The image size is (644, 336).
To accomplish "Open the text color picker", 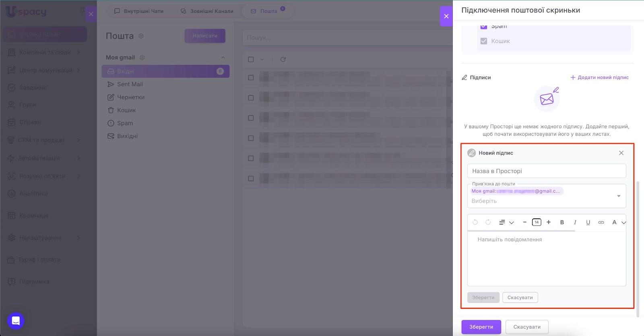I will [x=619, y=222].
